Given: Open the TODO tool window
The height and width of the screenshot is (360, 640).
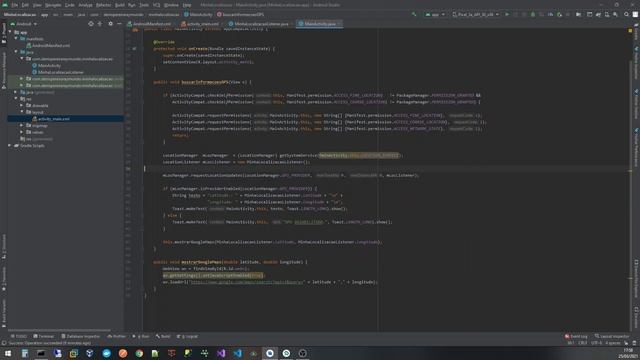Looking at the screenshot, I should tap(19, 336).
